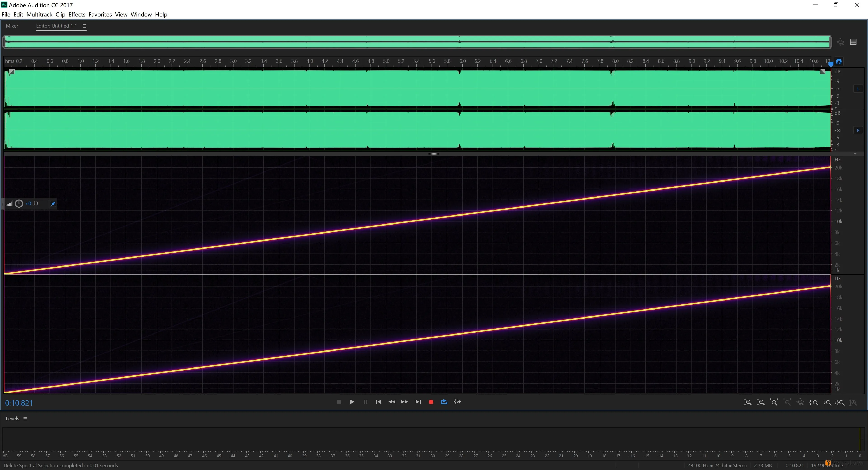Open the Editor panel hamburger menu
This screenshot has height=470, width=868.
click(85, 26)
